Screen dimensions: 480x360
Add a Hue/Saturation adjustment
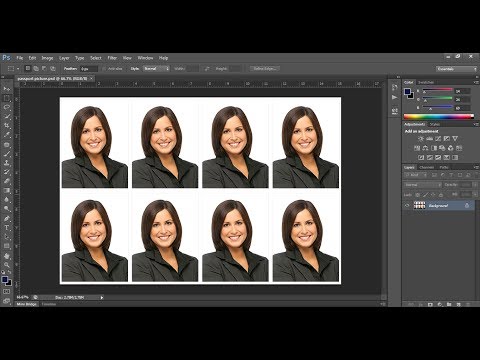coord(417,148)
